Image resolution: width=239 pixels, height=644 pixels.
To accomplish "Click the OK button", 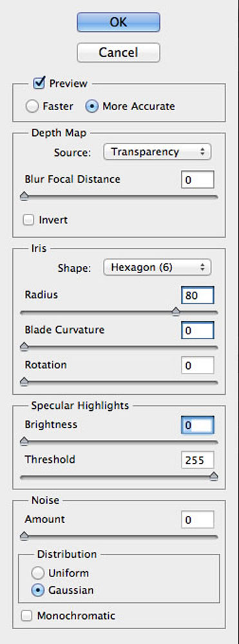I will [x=119, y=22].
